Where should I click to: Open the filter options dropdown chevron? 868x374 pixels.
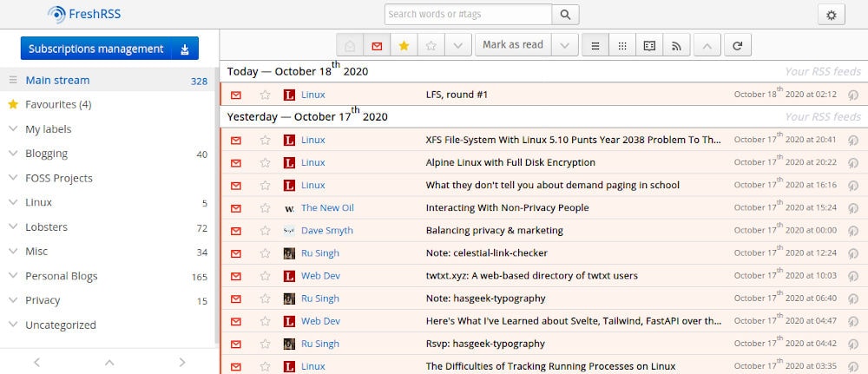[457, 45]
